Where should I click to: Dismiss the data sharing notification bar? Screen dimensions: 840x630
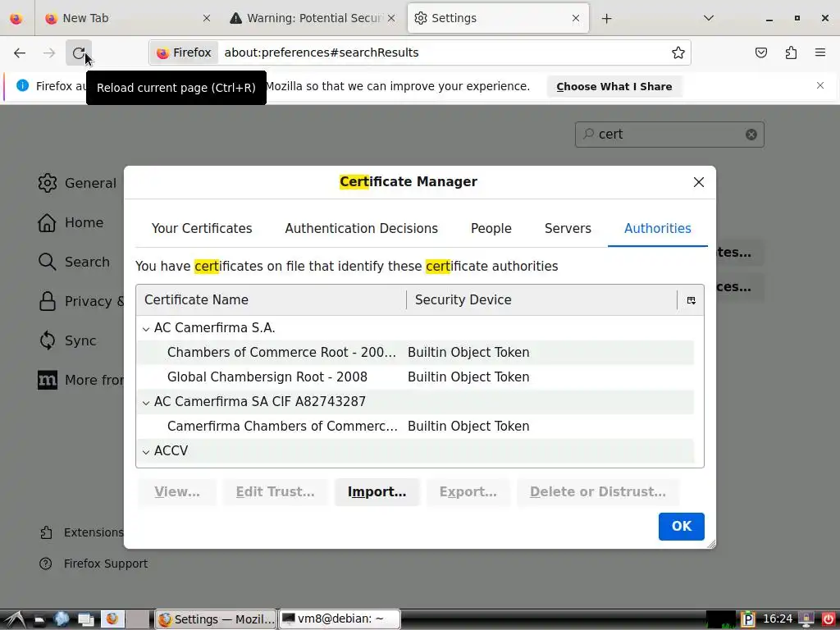coord(820,85)
